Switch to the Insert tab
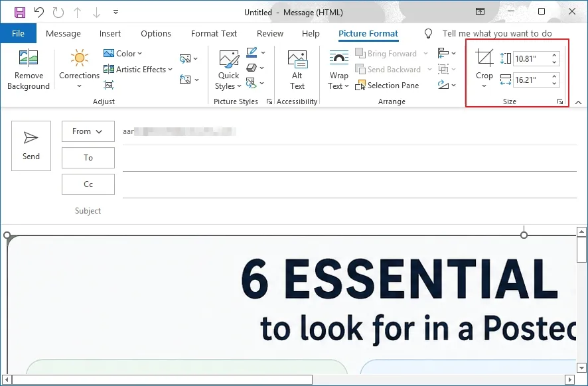 [x=110, y=33]
